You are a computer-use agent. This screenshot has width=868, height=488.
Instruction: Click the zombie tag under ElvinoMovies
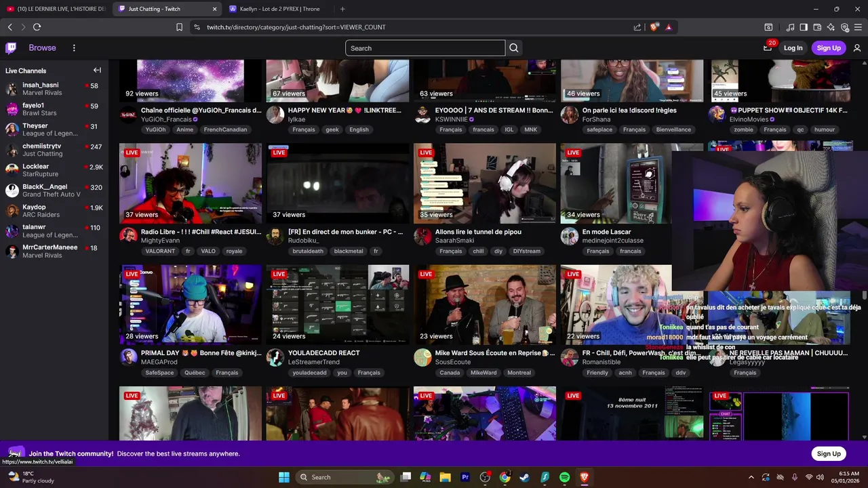click(x=743, y=129)
